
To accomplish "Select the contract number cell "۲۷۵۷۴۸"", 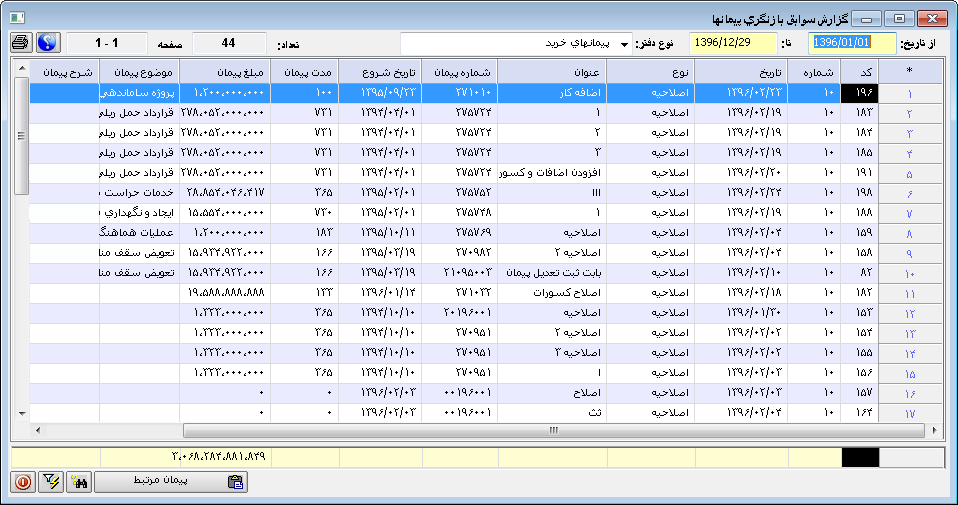I will (459, 213).
